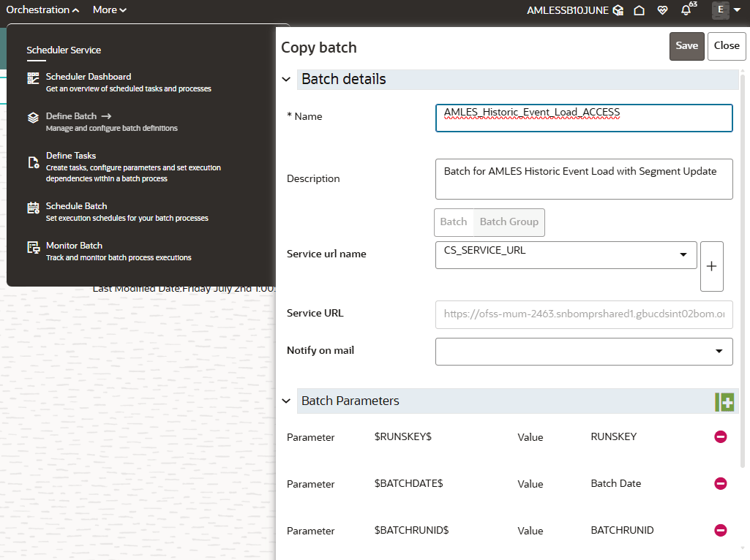
Task: Click the Name input field
Action: click(x=584, y=118)
